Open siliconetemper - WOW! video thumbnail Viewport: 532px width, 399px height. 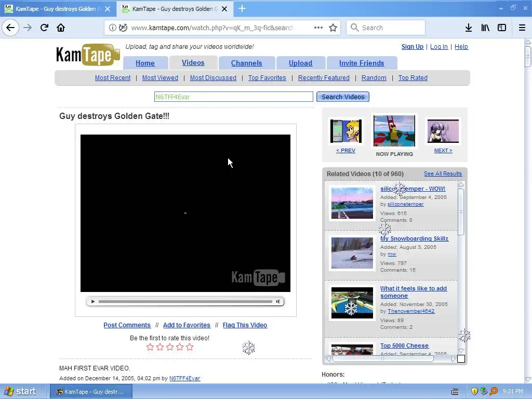pyautogui.click(x=352, y=203)
